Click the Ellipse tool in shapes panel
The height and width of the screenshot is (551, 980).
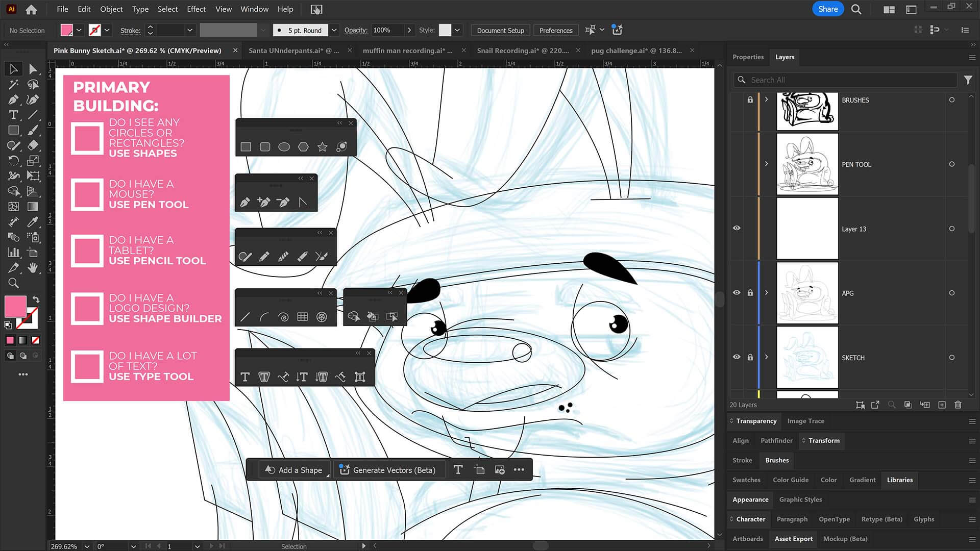[284, 147]
